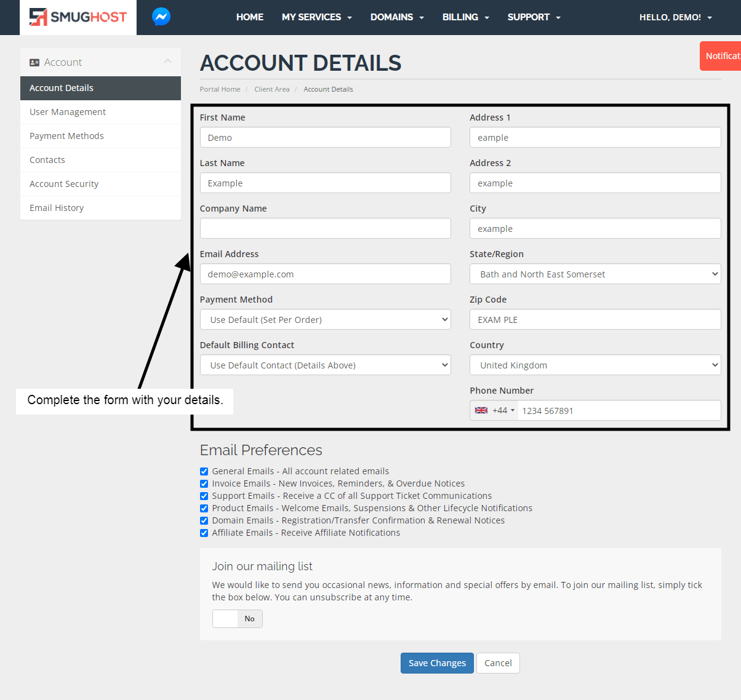
Task: Click the UK flag country code selector
Action: pos(494,410)
